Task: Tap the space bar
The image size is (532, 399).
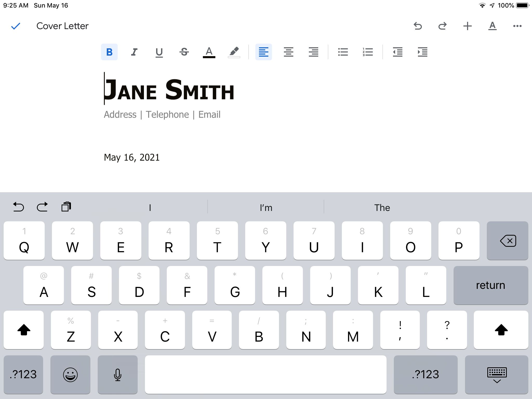Action: coord(266,375)
